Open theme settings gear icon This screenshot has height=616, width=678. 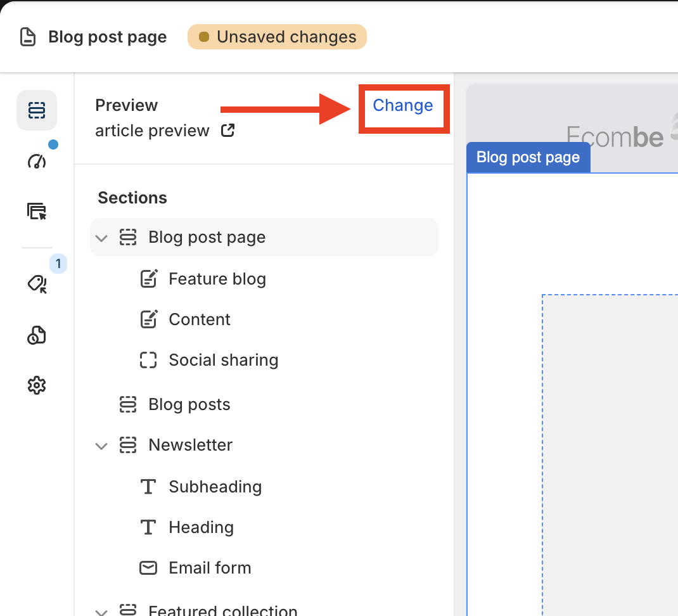tap(37, 385)
